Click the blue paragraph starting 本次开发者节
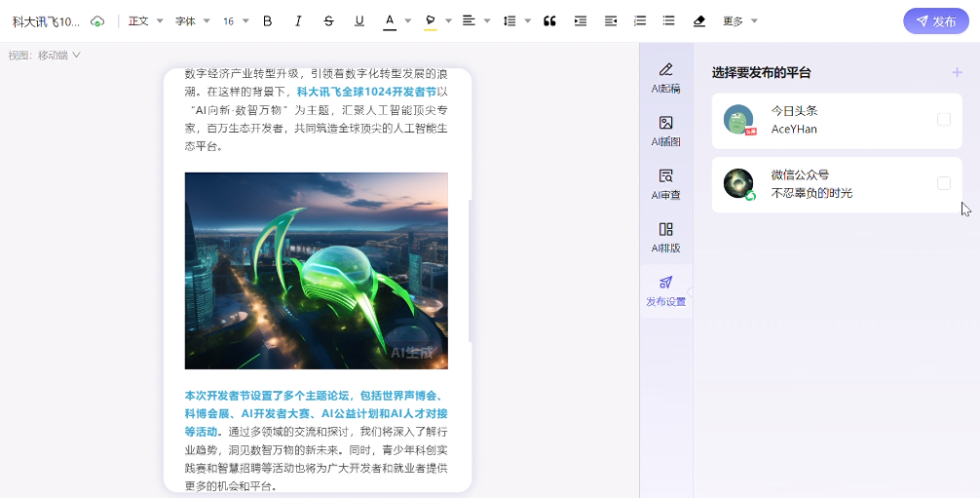980x498 pixels. pyautogui.click(x=317, y=413)
